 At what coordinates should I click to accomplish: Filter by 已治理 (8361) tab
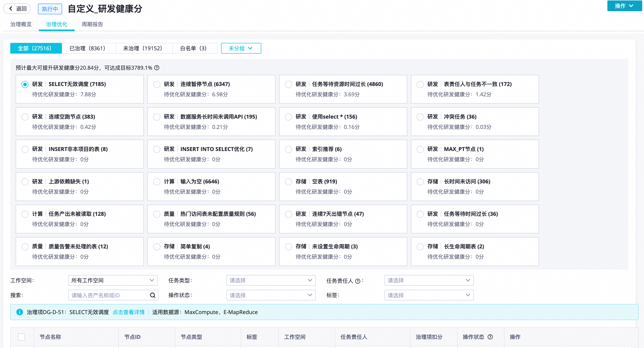89,48
